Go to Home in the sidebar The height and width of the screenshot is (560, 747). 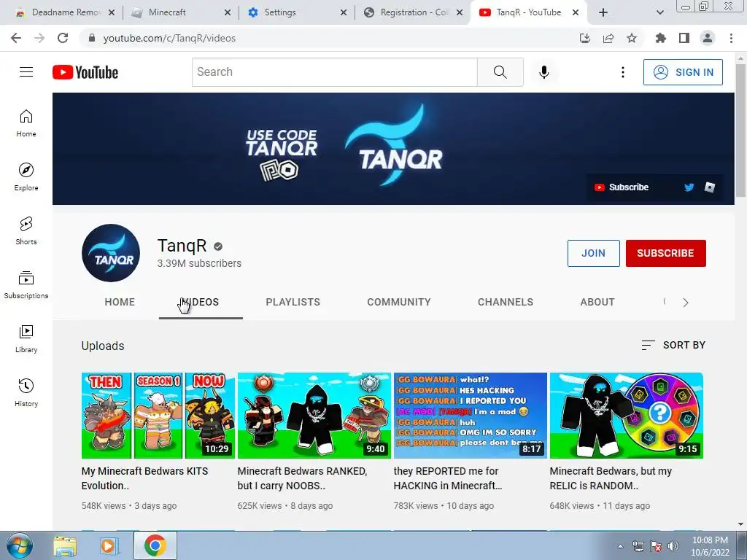(26, 122)
